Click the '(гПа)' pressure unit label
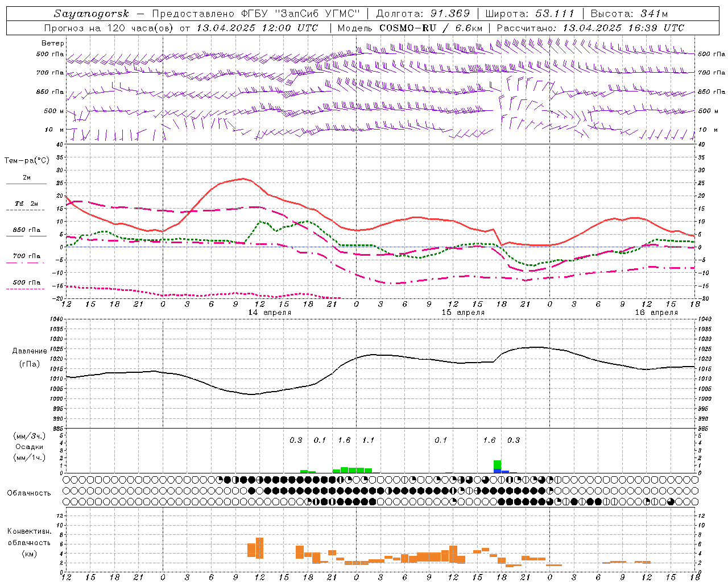Viewport: 728px width, 582px height. tap(30, 364)
